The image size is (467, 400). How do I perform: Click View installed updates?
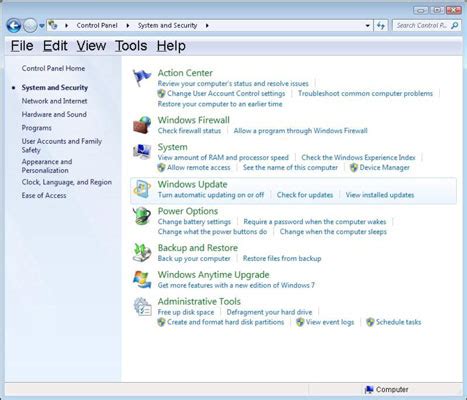380,195
